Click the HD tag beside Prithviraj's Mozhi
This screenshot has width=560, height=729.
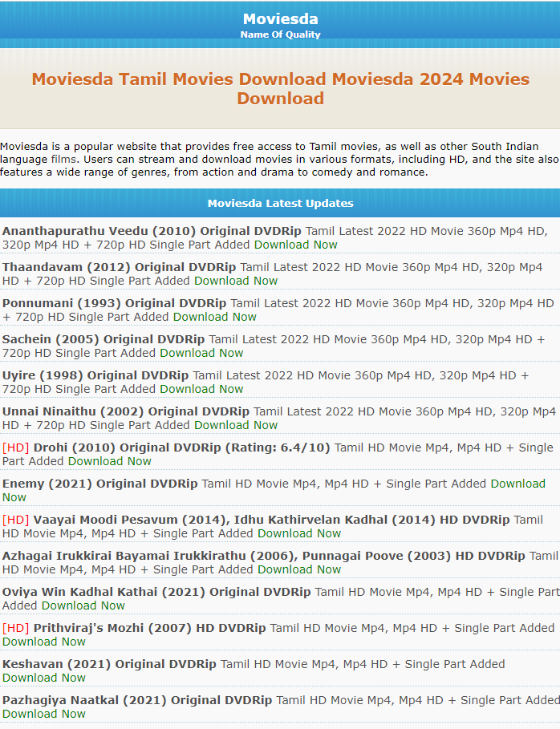(15, 628)
